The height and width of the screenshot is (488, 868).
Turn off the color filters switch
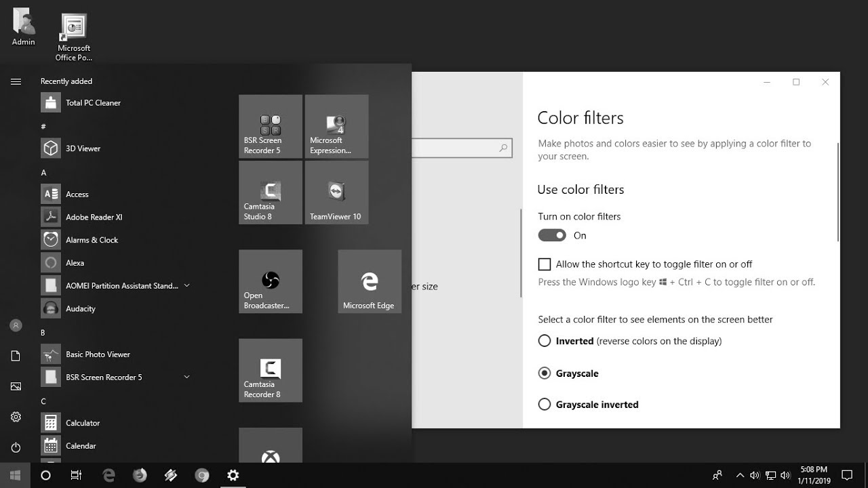552,235
